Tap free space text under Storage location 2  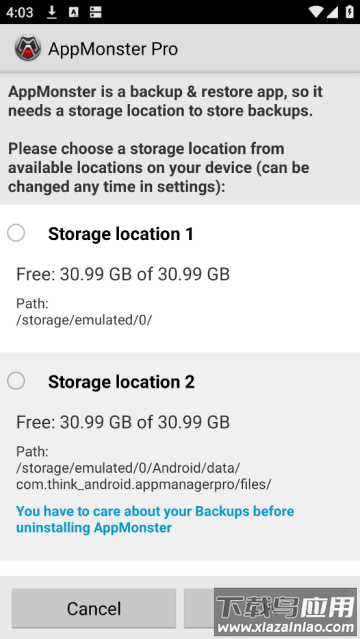click(x=123, y=422)
